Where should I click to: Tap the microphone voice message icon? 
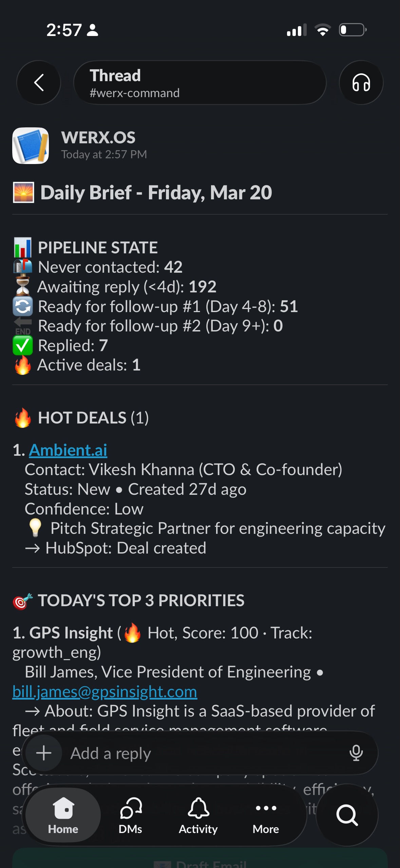pos(356,753)
